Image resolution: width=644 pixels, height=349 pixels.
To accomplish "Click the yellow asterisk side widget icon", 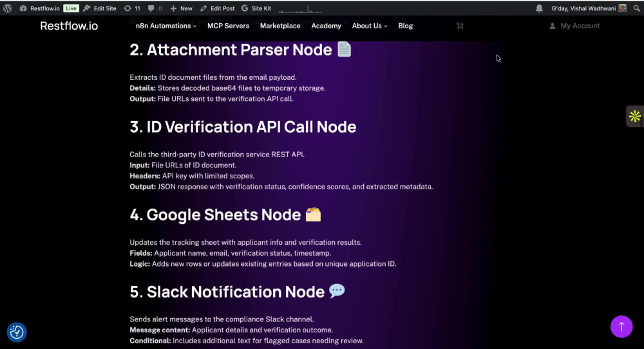I will (x=634, y=117).
